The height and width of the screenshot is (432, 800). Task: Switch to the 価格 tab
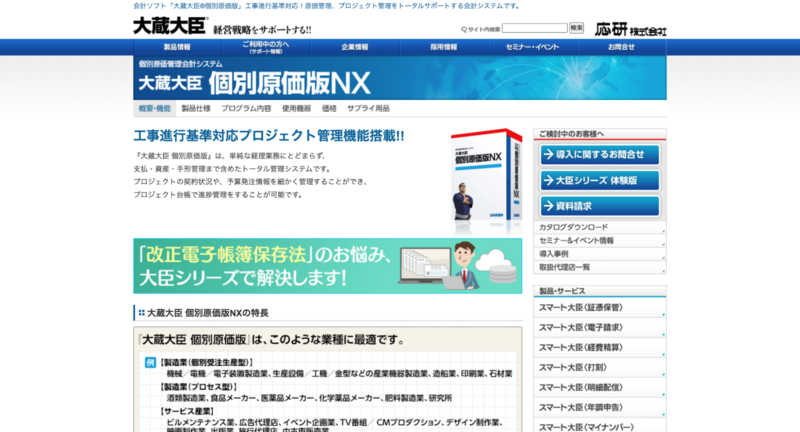point(329,108)
